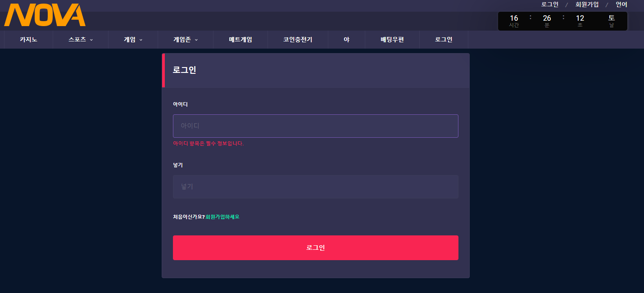Select 로그인 in the main navigation bar

(x=444, y=40)
